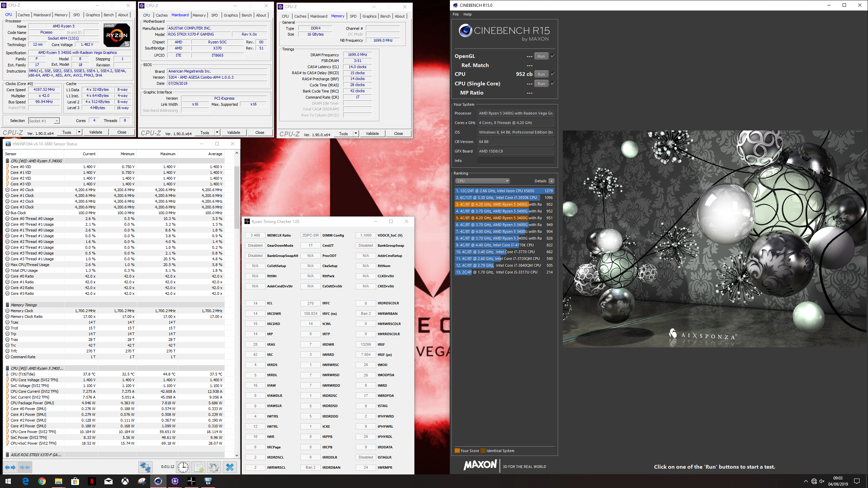Click HWiNFO blue X close sensors icon
This screenshot has width=868, height=488.
(230, 467)
